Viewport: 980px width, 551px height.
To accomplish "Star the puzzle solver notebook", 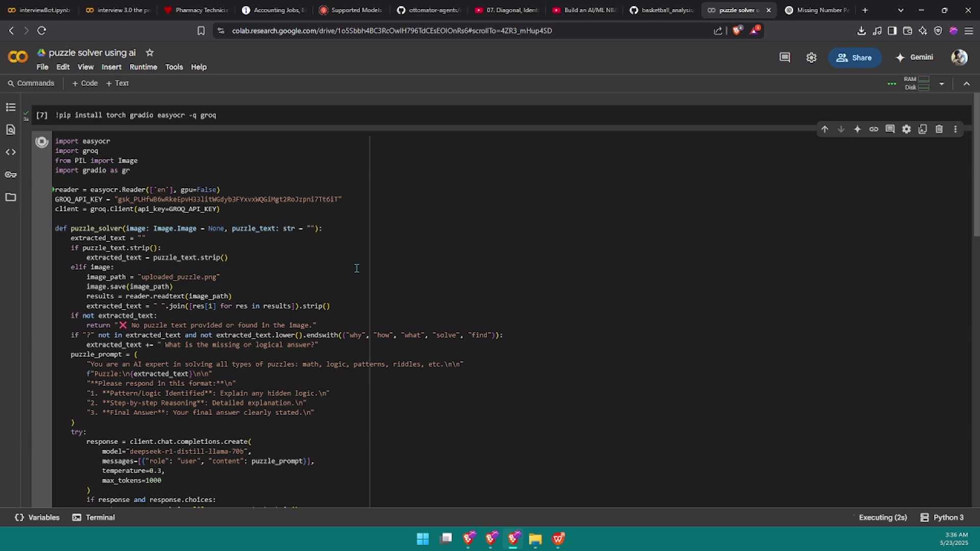I will (x=150, y=53).
